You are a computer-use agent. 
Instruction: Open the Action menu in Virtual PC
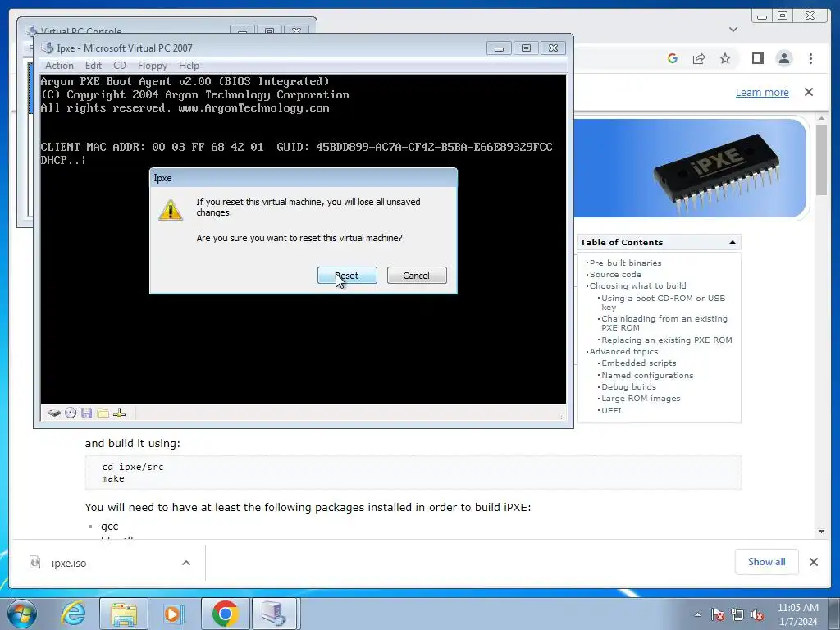tap(59, 66)
